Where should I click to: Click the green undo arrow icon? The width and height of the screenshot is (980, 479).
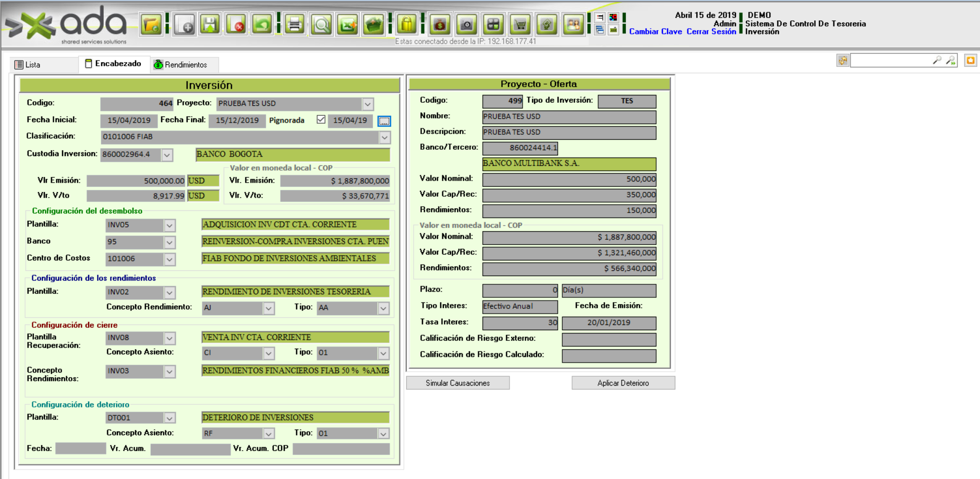coord(262,25)
